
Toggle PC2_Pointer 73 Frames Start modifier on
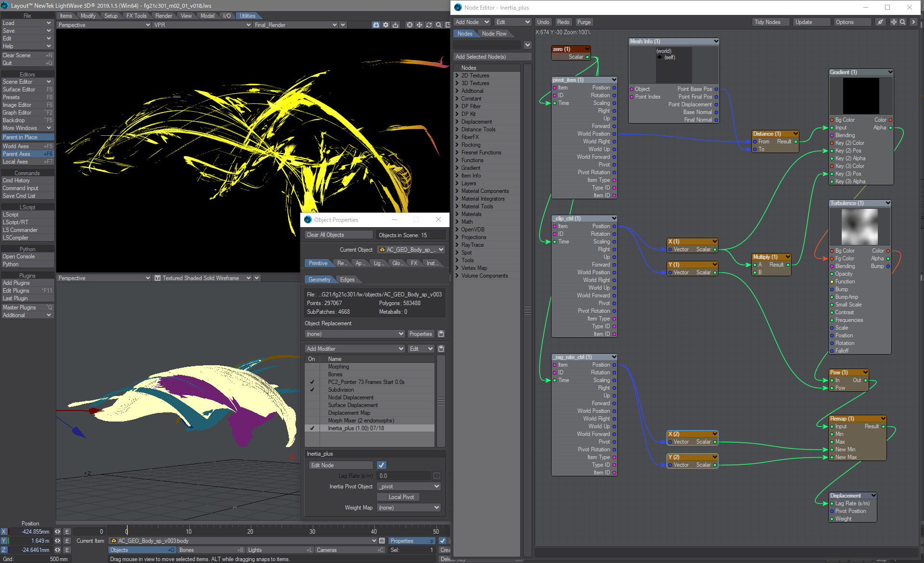(312, 382)
